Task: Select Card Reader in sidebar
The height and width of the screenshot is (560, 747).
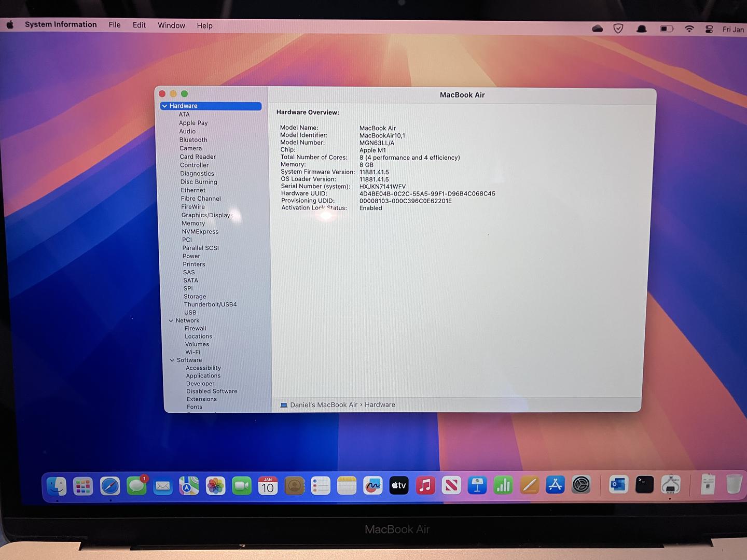Action: 198,157
